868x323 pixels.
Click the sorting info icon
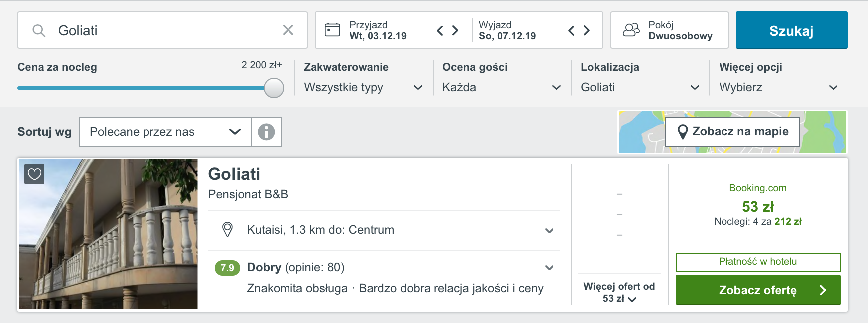[266, 132]
